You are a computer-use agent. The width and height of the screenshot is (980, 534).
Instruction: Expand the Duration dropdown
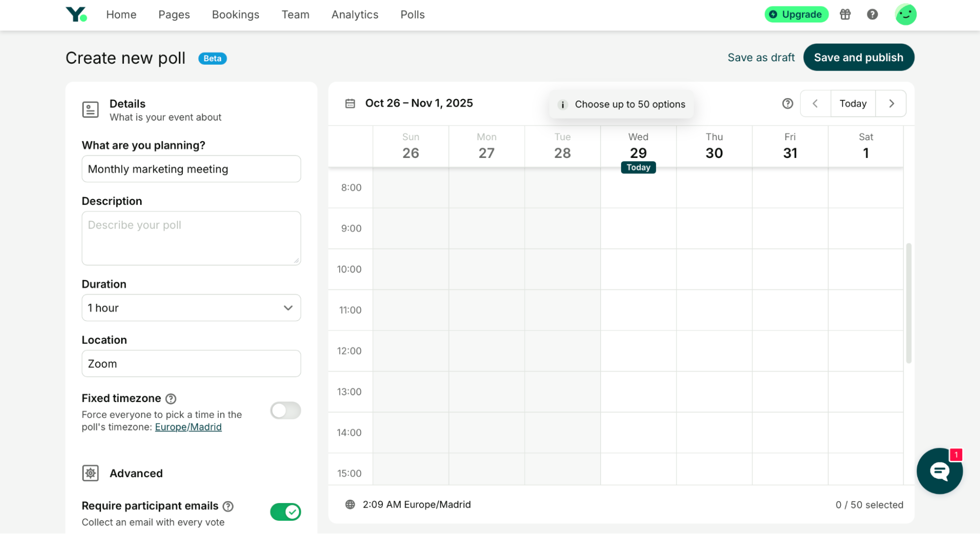point(191,308)
